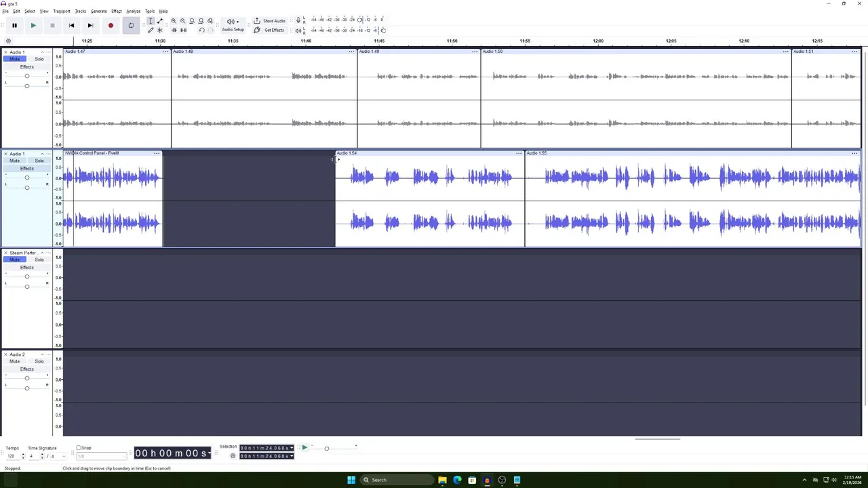The height and width of the screenshot is (488, 868).
Task: Fit project to width icon
Action: pos(201,21)
